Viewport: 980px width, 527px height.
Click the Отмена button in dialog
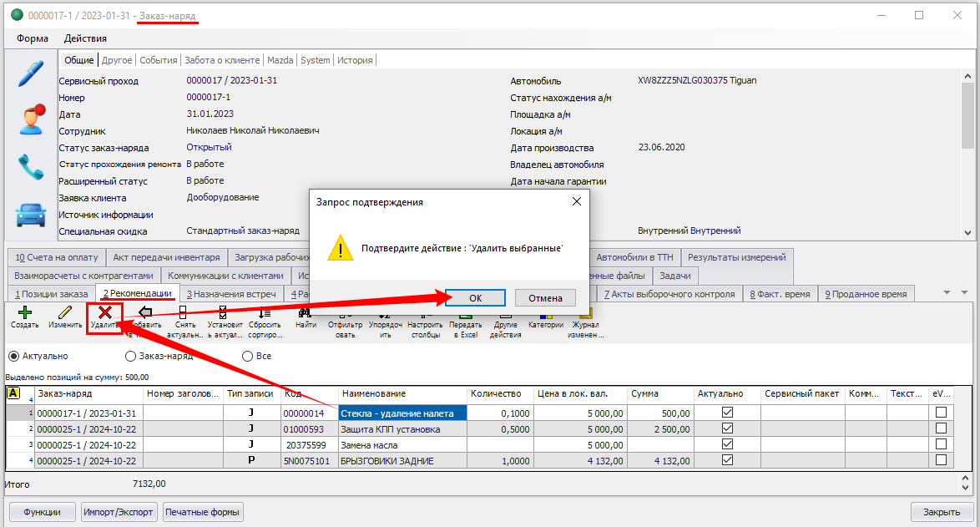pos(545,298)
